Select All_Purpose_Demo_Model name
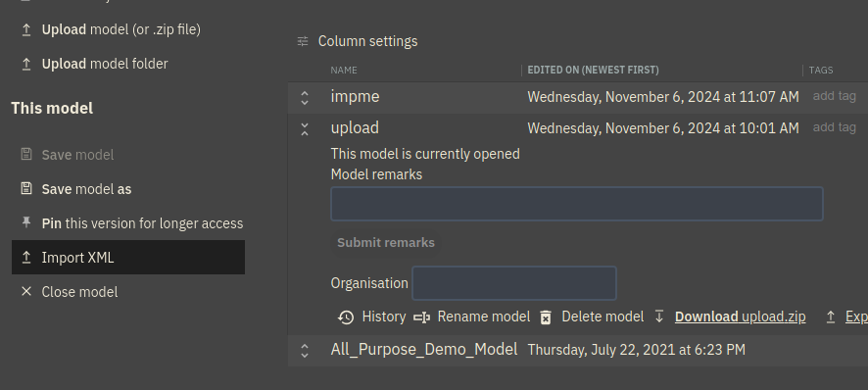This screenshot has width=868, height=390. point(424,350)
